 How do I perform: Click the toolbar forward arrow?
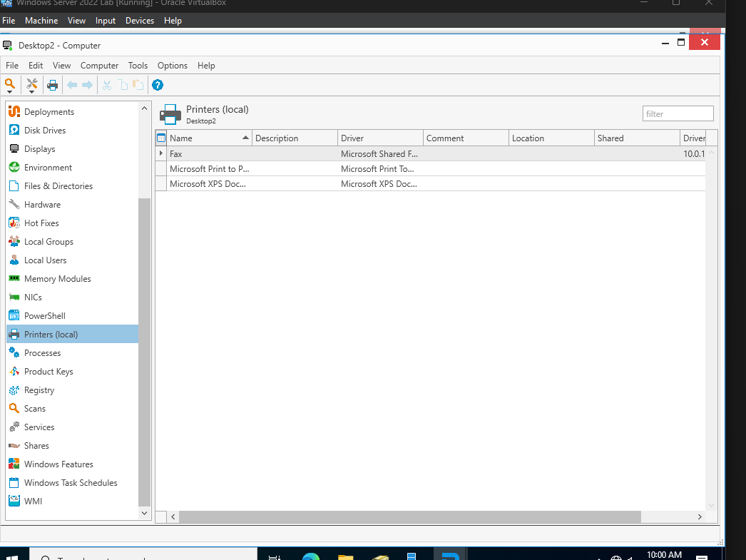88,85
